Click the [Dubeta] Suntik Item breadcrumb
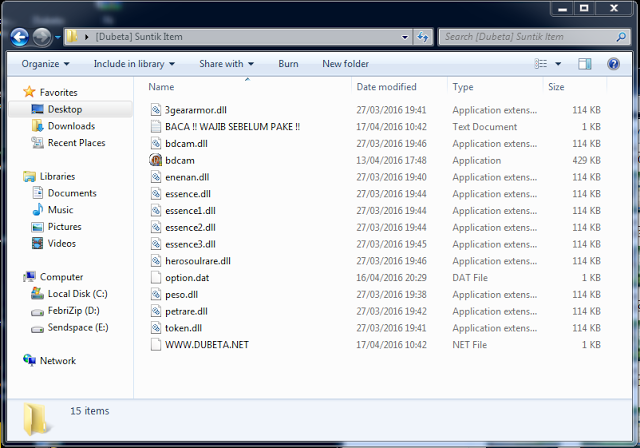The image size is (640, 448). (139, 37)
